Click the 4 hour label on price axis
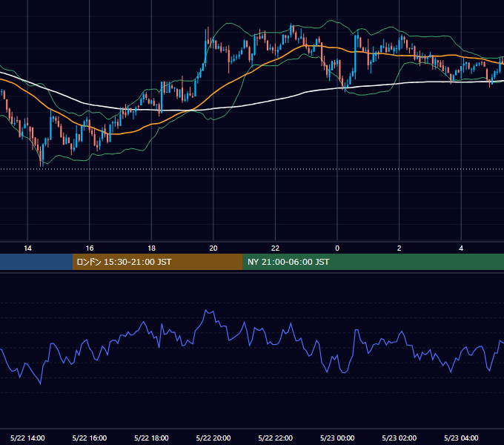 [461, 248]
